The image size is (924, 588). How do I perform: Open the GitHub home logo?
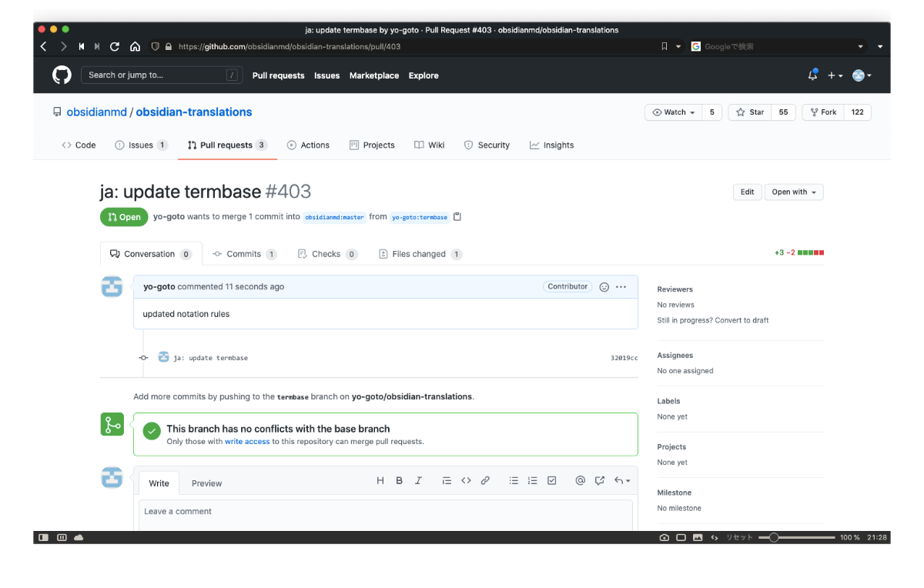pyautogui.click(x=62, y=75)
